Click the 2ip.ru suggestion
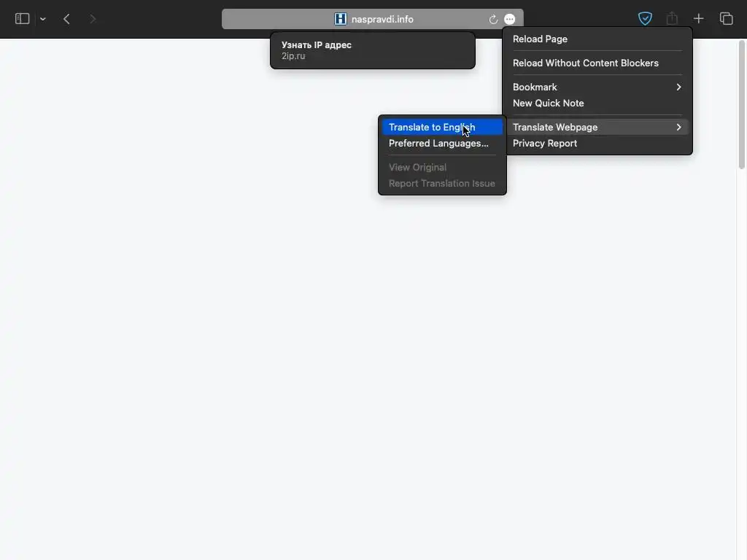The image size is (747, 560). (x=373, y=50)
